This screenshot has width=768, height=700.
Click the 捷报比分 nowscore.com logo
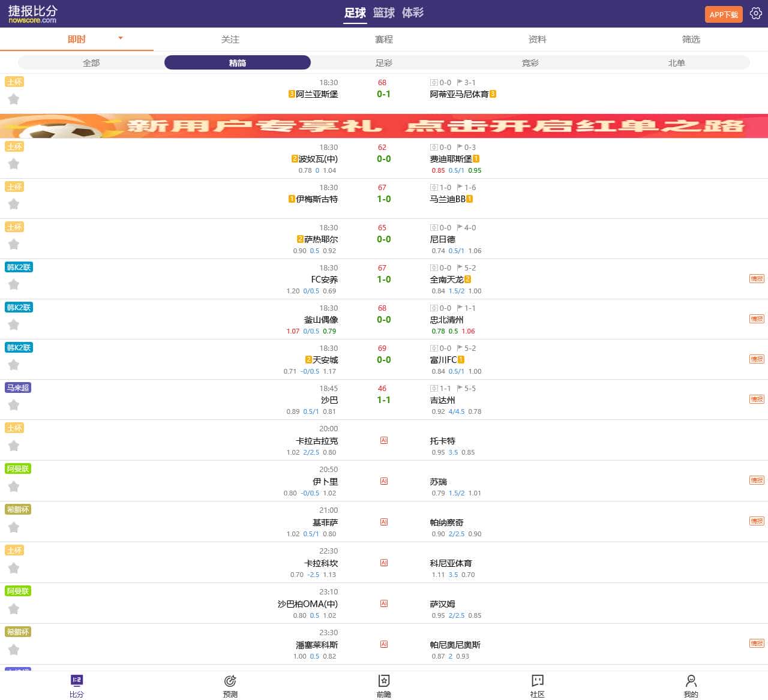(33, 14)
